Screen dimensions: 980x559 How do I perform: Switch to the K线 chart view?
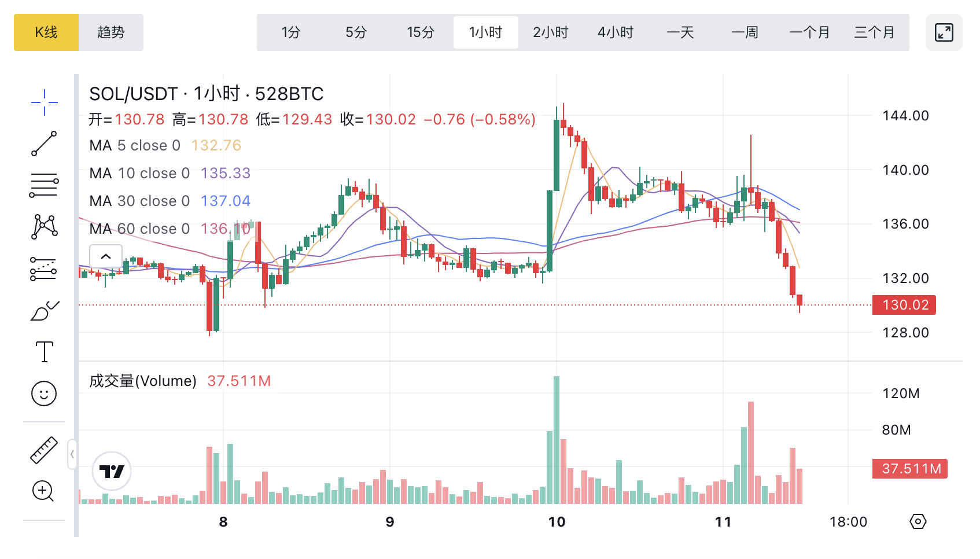pyautogui.click(x=46, y=32)
